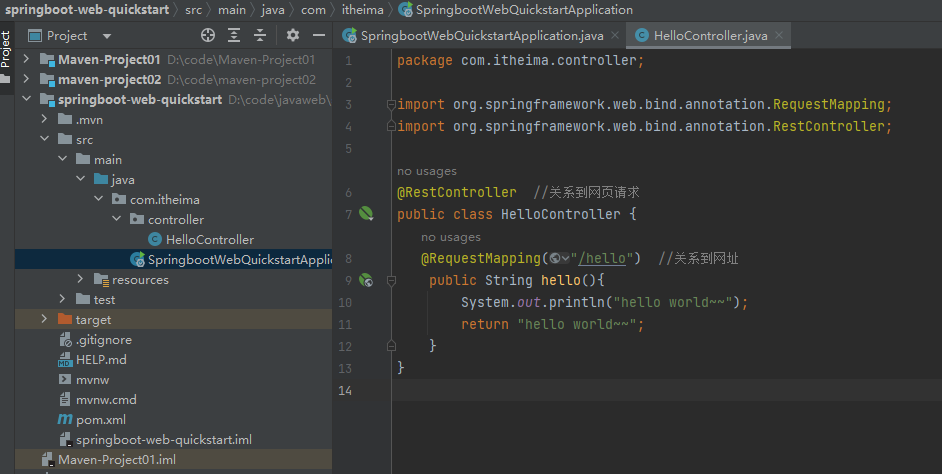942x474 pixels.
Task: Open Project panel settings gear
Action: [x=293, y=35]
